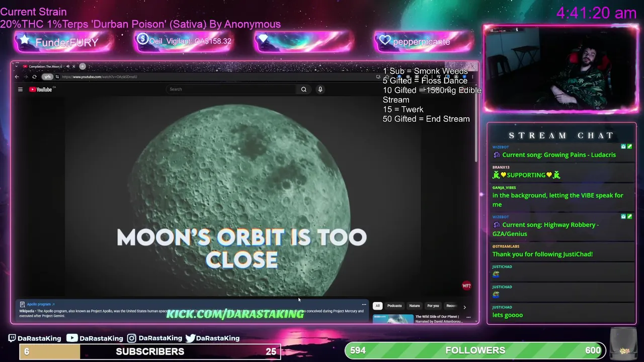Image resolution: width=644 pixels, height=362 pixels.
Task: Click the @STREAMLABS chat username
Action: pos(506,246)
